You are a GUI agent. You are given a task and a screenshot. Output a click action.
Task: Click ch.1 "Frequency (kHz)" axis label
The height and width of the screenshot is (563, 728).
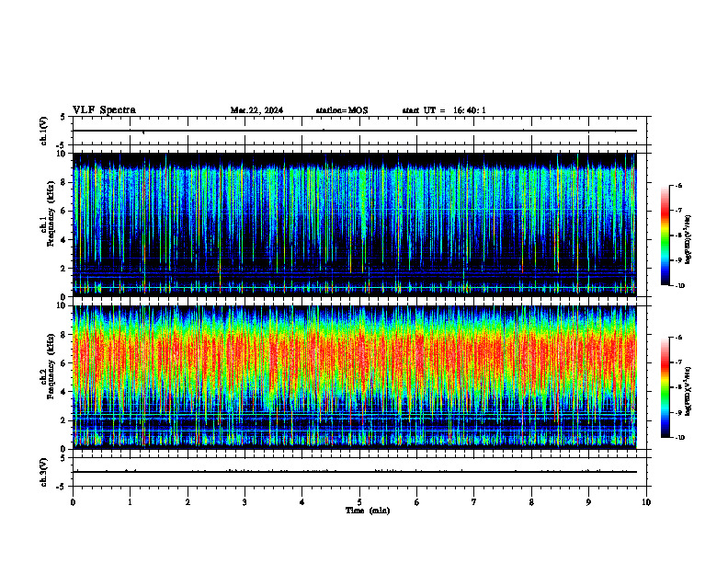pyautogui.click(x=51, y=213)
